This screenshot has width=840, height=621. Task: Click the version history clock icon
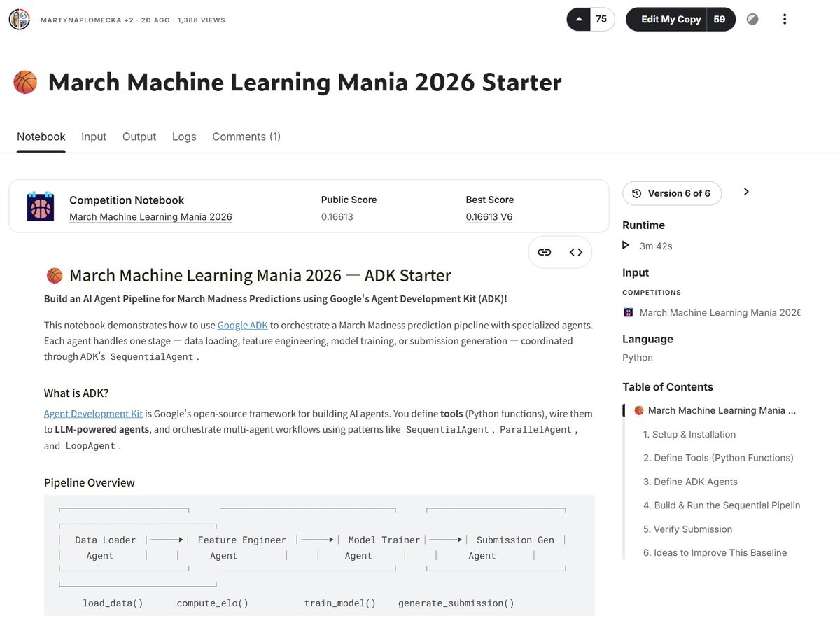[x=636, y=194]
